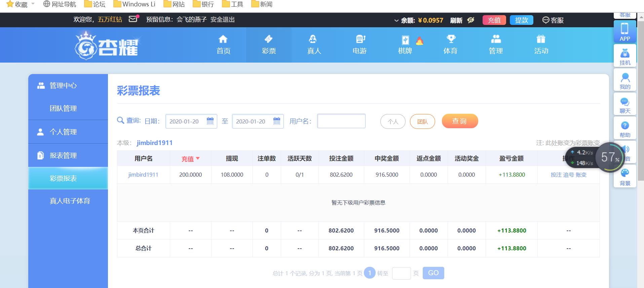Viewport: 644px width, 288px height.
Task: Expand 报表管理 in left menu
Action: pos(68,155)
